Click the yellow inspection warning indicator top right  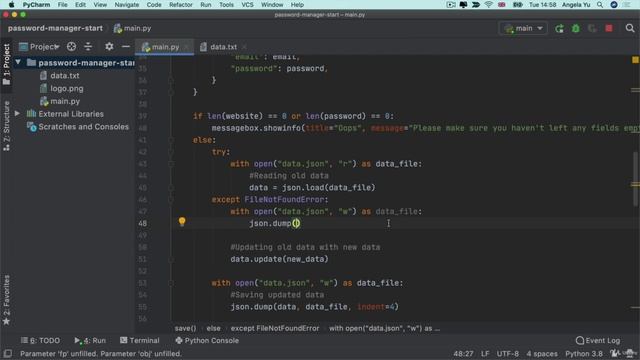click(x=635, y=60)
